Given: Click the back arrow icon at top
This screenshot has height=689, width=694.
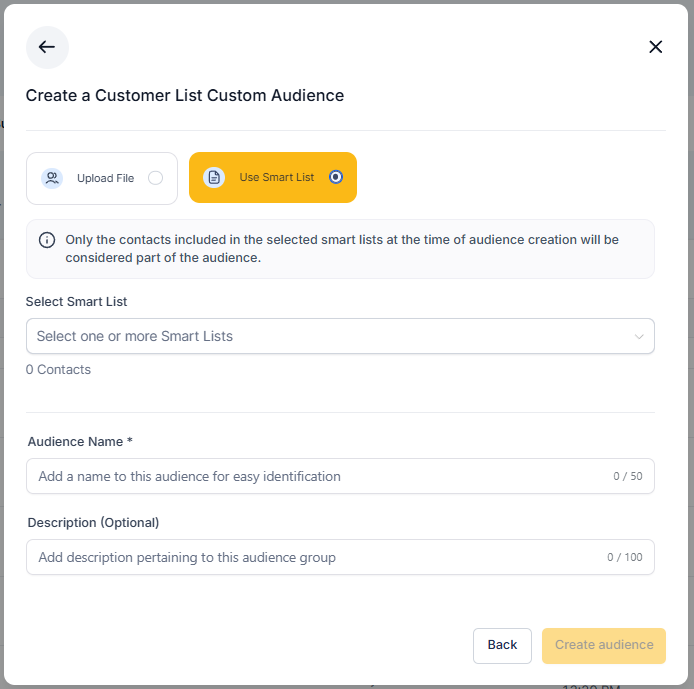Looking at the screenshot, I should coord(47,47).
